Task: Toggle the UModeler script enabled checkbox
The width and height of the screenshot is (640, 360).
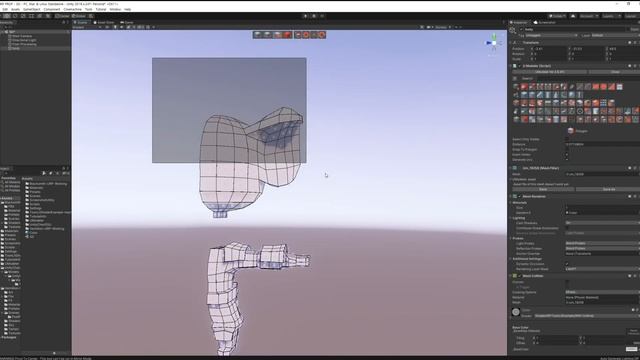Action: point(520,66)
